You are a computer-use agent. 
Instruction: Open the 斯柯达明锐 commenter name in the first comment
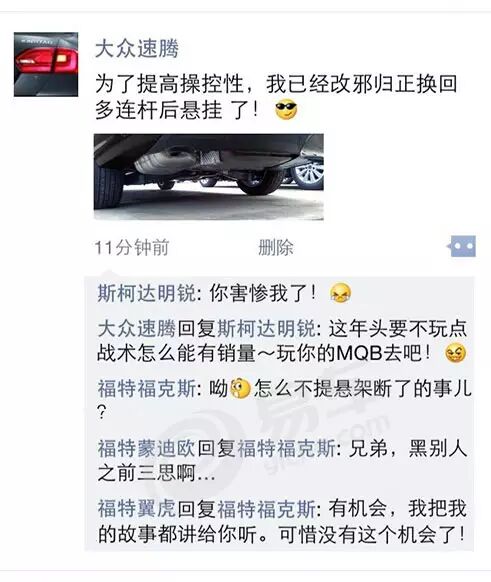tap(147, 293)
